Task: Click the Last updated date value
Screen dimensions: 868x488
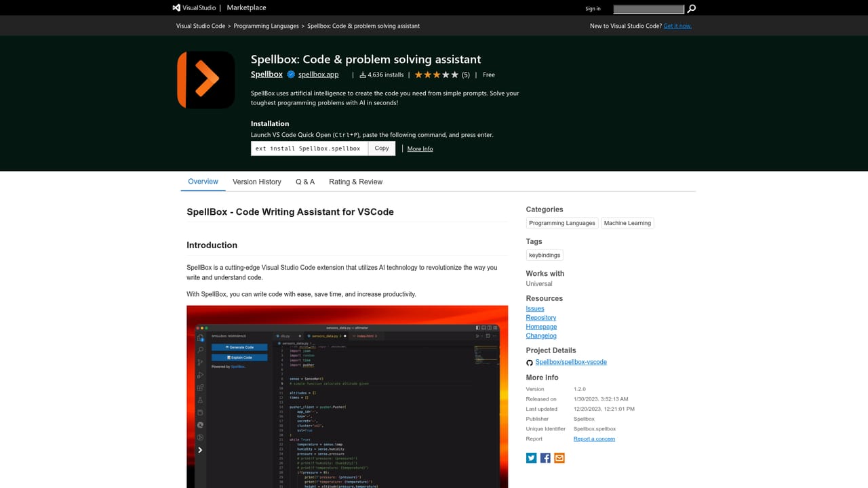Action: [x=604, y=409]
